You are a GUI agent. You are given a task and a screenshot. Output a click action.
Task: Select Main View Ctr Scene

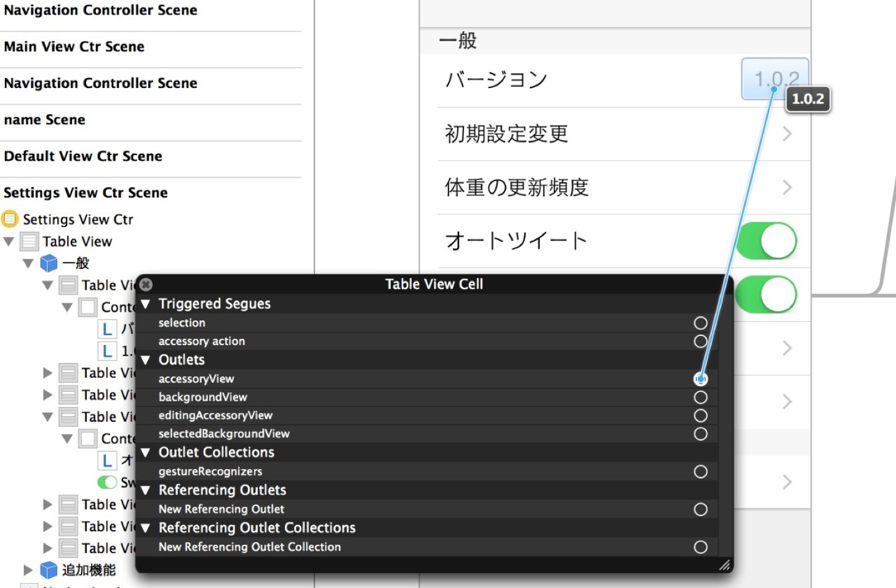tap(74, 47)
